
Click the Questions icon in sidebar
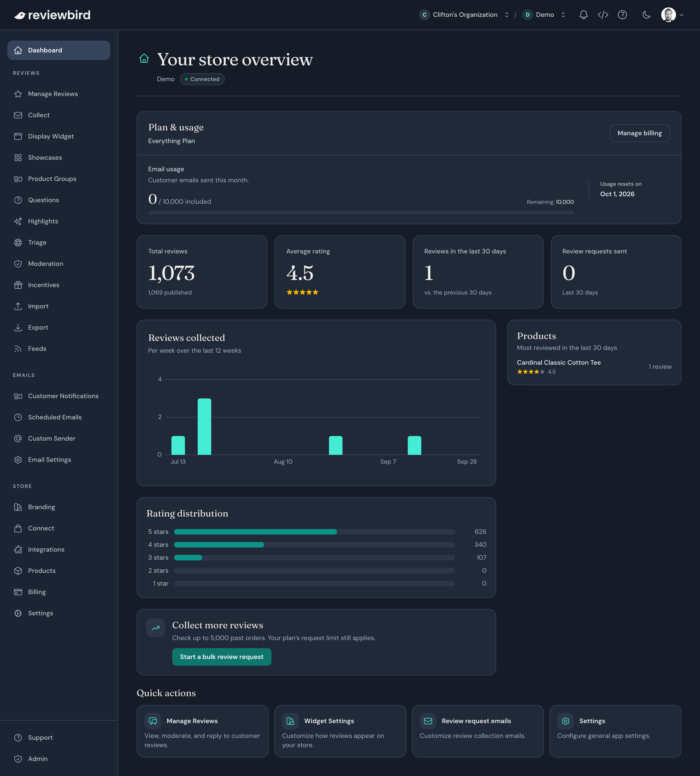18,200
